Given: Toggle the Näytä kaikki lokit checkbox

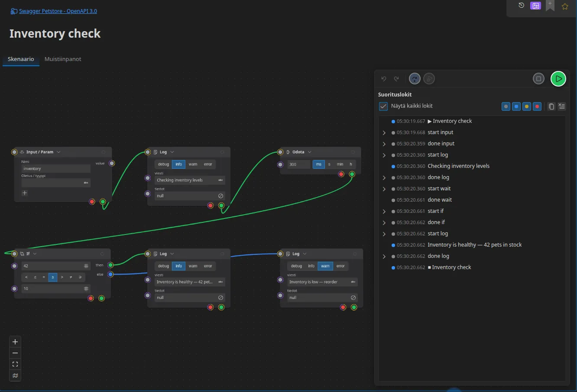Looking at the screenshot, I should point(383,106).
